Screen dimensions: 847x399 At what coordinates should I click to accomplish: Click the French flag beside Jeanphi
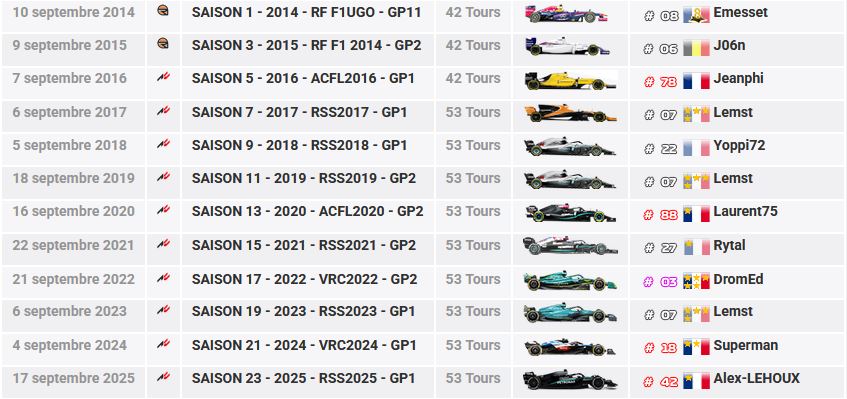click(696, 81)
